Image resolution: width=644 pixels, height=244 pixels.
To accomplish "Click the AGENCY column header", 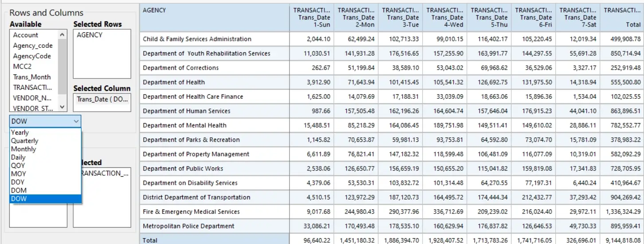I will pos(215,17).
